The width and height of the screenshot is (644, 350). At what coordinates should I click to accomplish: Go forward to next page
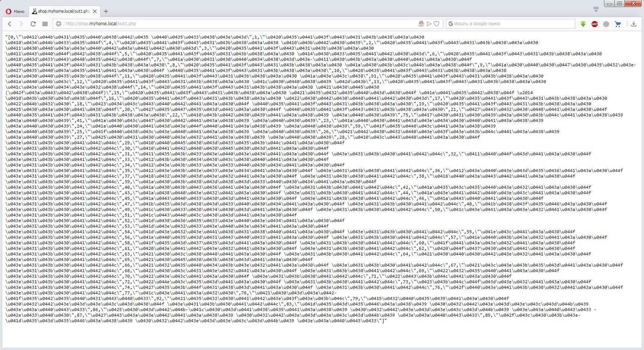21,24
